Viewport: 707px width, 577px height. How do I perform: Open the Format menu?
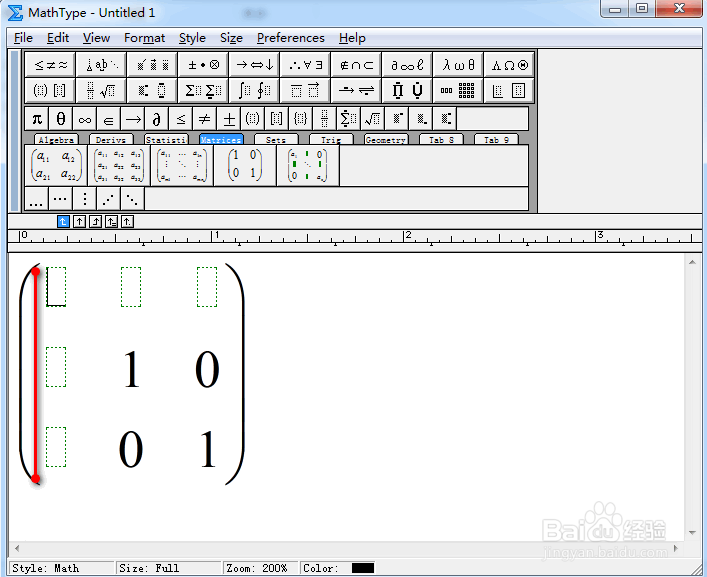pyautogui.click(x=144, y=38)
